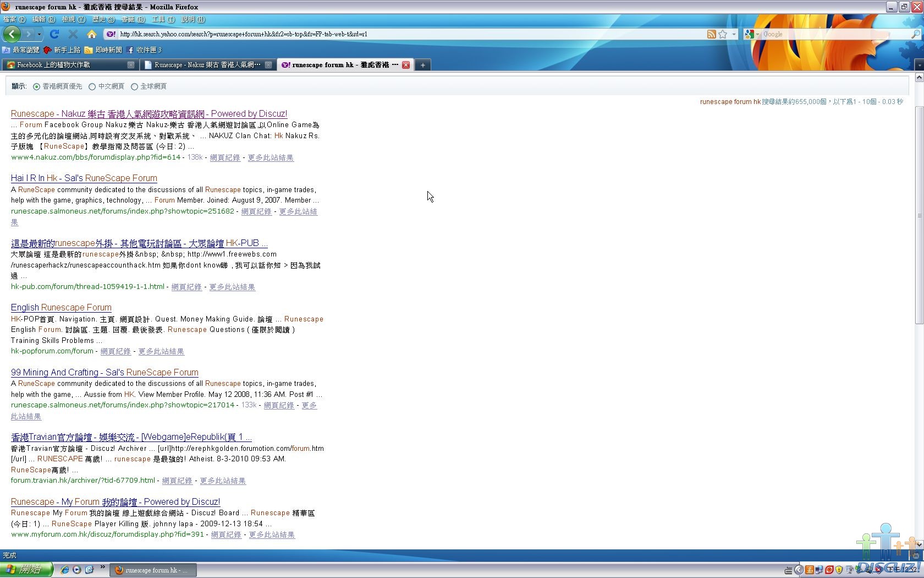
Task: Open the Runescape - Nakuz 樂古 result link
Action: (x=149, y=114)
